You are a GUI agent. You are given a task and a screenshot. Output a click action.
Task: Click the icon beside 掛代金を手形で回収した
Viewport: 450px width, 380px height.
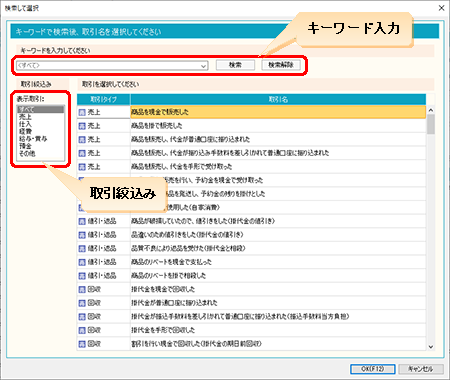pyautogui.click(x=82, y=330)
